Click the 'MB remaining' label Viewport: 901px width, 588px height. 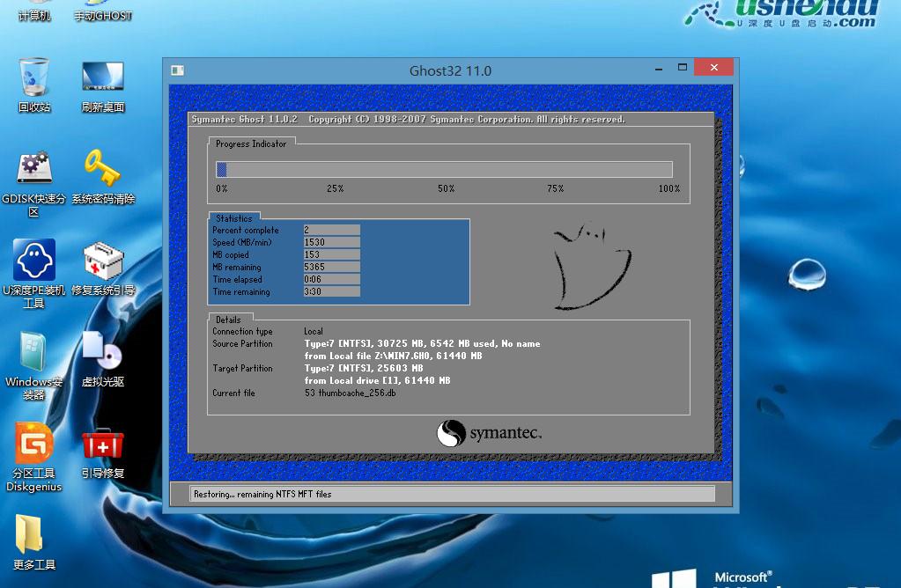237,267
